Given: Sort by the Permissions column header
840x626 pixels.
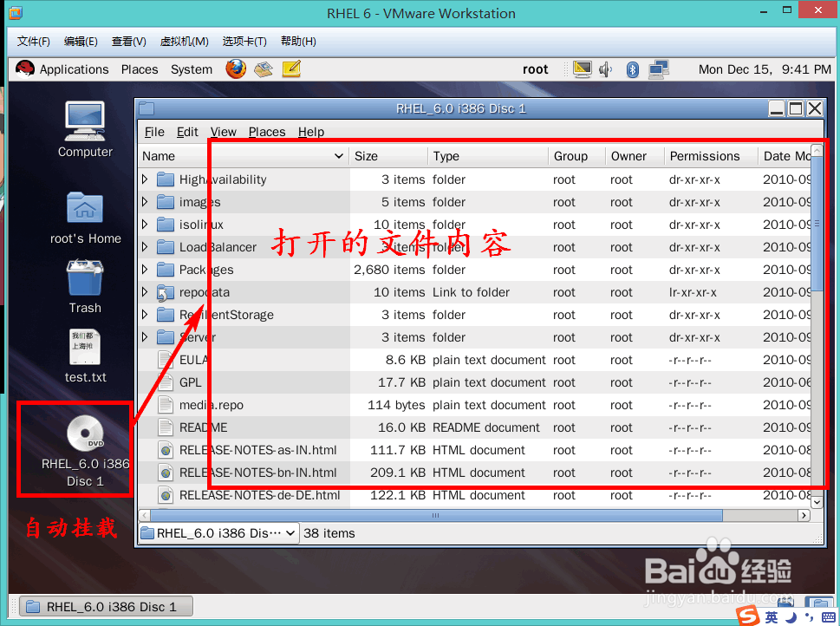Looking at the screenshot, I should pyautogui.click(x=710, y=156).
